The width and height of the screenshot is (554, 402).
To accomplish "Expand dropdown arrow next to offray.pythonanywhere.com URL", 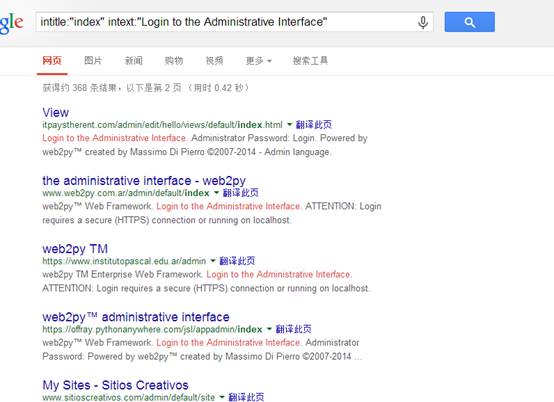I will click(x=269, y=329).
